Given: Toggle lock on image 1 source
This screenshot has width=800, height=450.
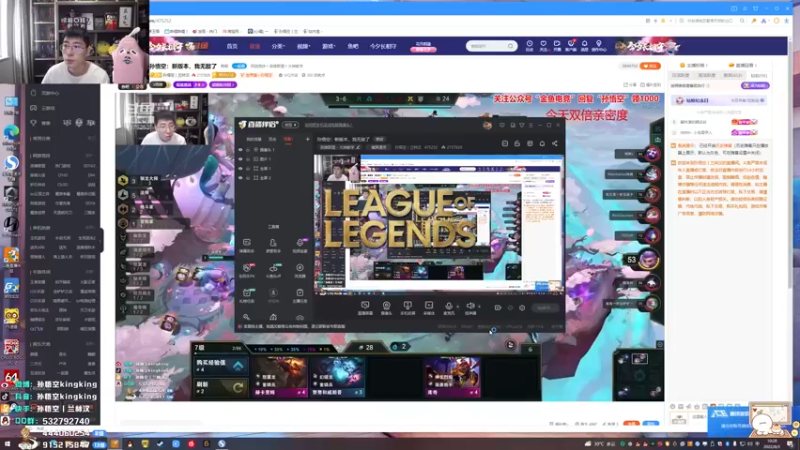Looking at the screenshot, I should tap(248, 159).
